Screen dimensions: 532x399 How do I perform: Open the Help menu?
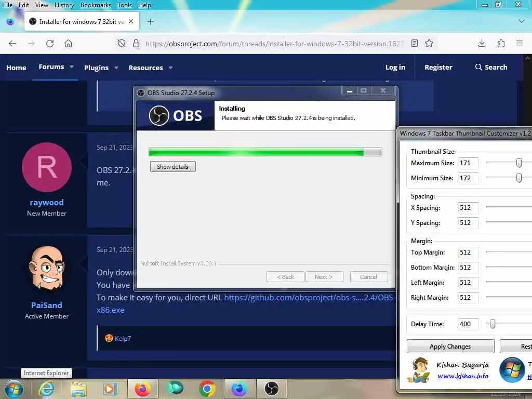pos(144,5)
